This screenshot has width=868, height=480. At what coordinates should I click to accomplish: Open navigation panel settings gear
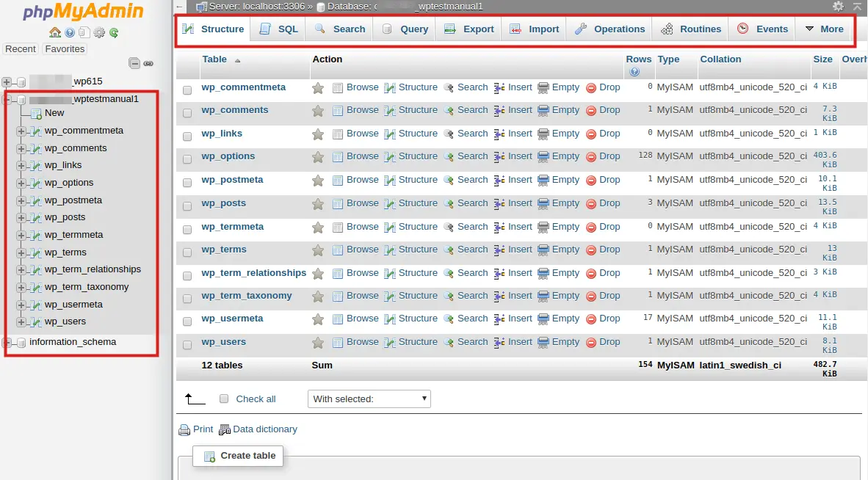pyautogui.click(x=98, y=32)
